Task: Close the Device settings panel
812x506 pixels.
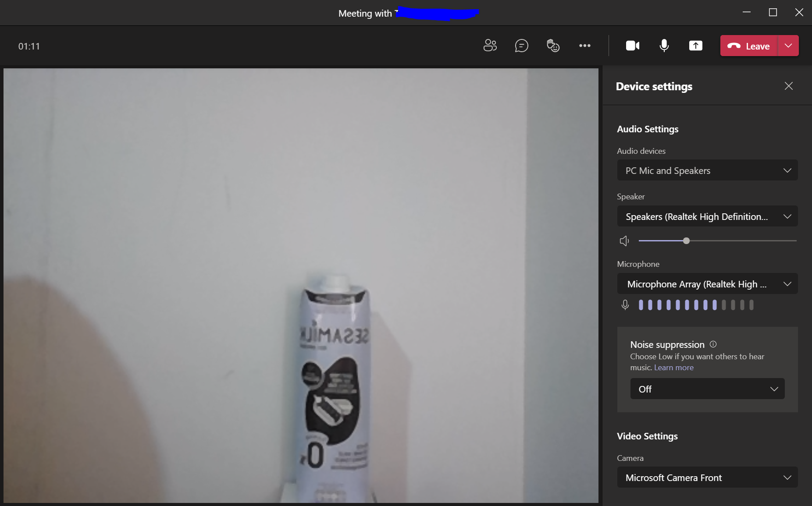Action: click(x=788, y=86)
